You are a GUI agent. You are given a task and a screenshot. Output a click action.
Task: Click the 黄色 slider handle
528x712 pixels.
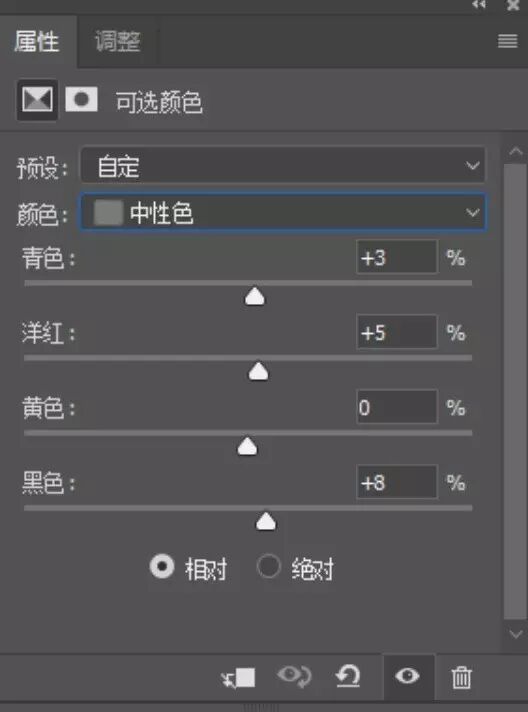[x=247, y=446]
